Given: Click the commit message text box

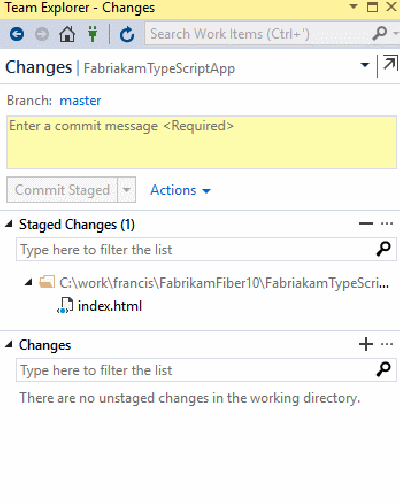Looking at the screenshot, I should point(202,142).
